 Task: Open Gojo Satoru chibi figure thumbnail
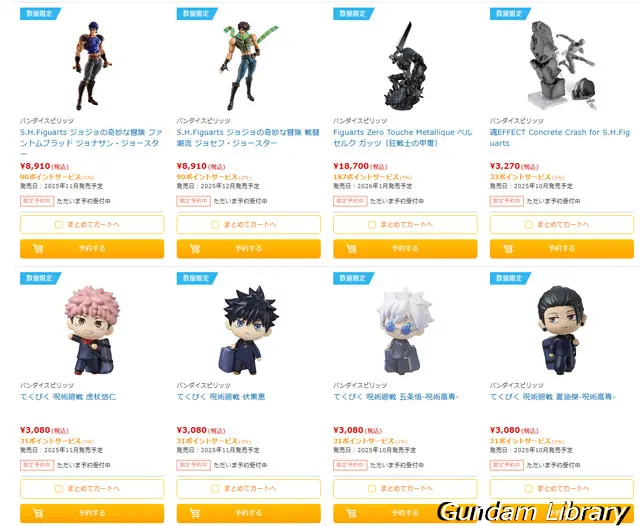[404, 330]
